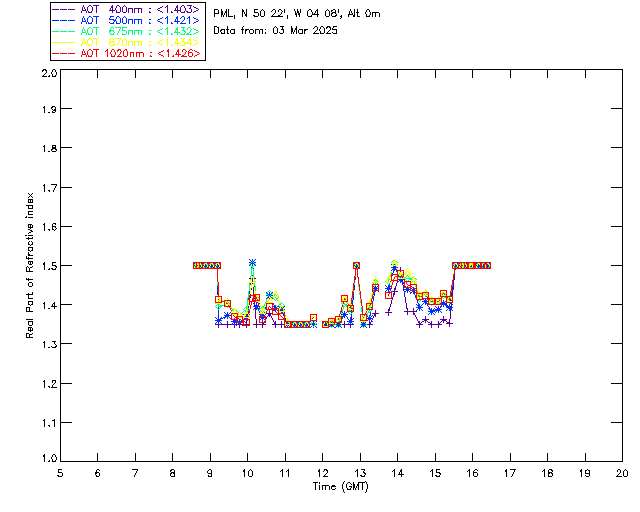The height and width of the screenshot is (512, 640).
Task: Click the x-axis tick label 18
Action: (547, 473)
